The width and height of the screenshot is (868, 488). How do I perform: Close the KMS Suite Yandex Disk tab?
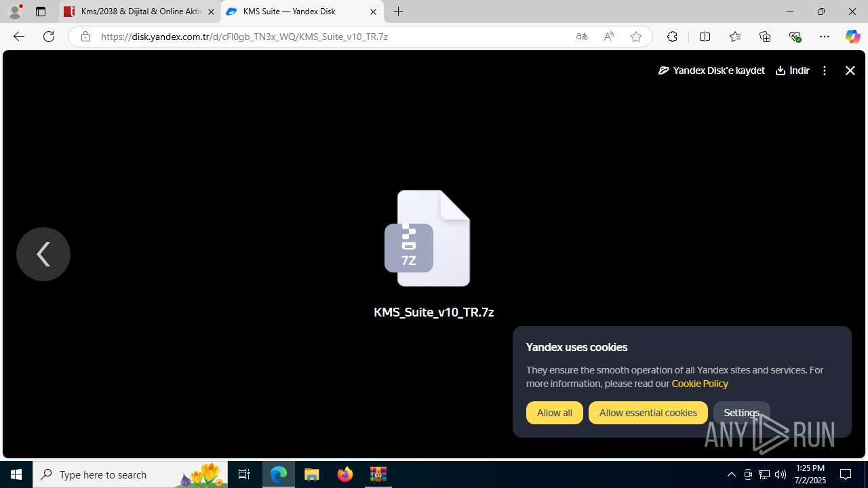pos(373,12)
